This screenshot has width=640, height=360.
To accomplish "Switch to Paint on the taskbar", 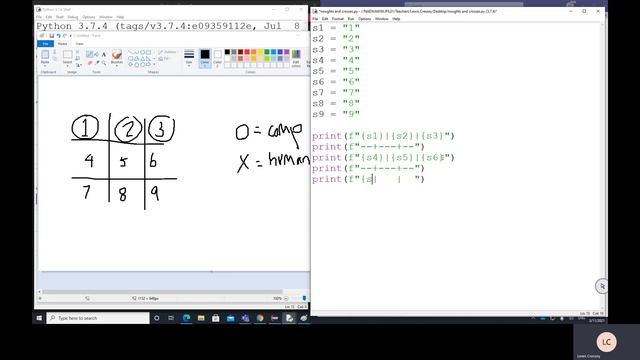I will (304, 318).
